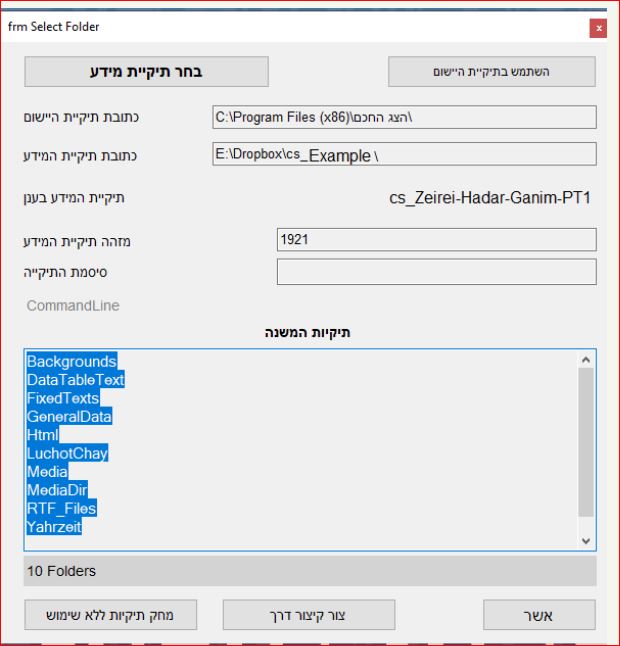Select FixedTexts folder entry
Screen dimensions: 620x646
63,398
